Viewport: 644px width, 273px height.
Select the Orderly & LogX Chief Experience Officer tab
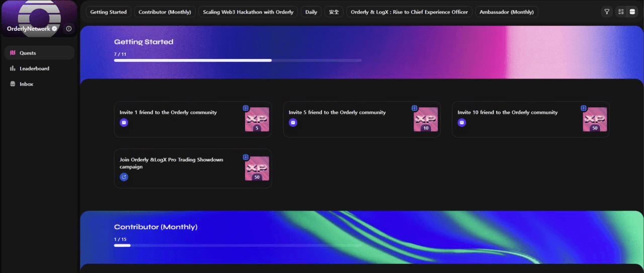tap(409, 12)
